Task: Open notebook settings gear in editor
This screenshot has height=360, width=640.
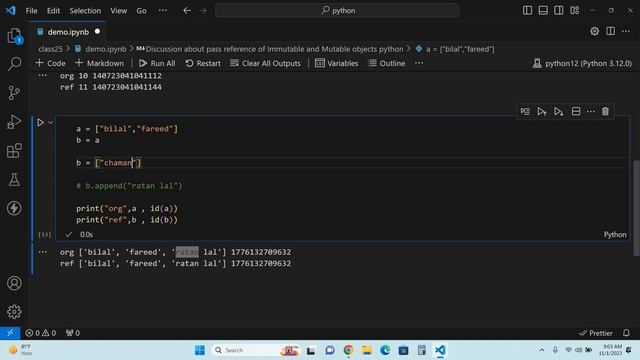Action: click(x=594, y=31)
